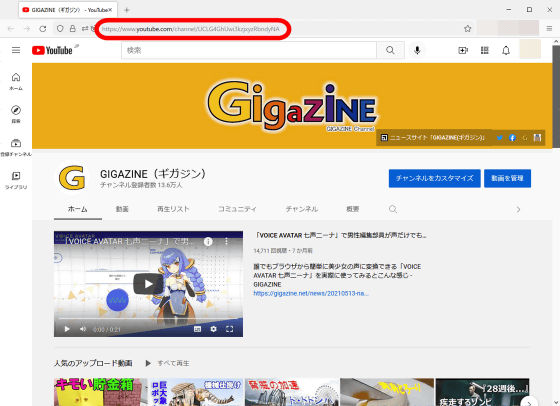Toggle subtitles on the featured video

pos(197,329)
